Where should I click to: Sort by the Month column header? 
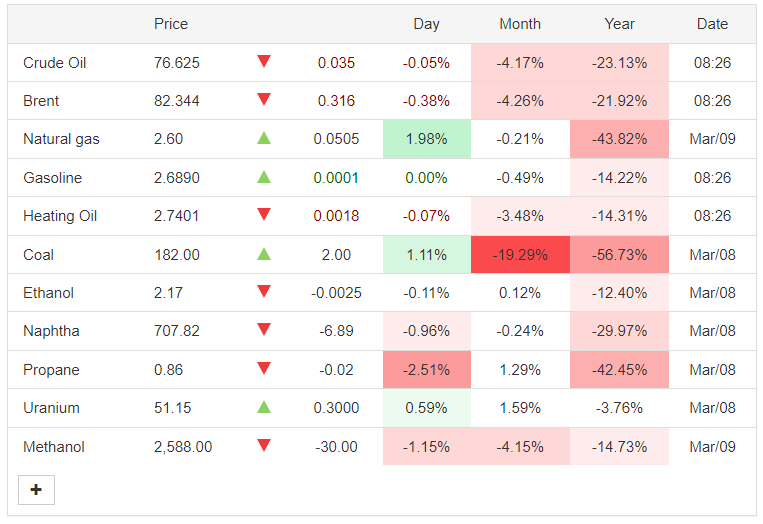tap(520, 24)
